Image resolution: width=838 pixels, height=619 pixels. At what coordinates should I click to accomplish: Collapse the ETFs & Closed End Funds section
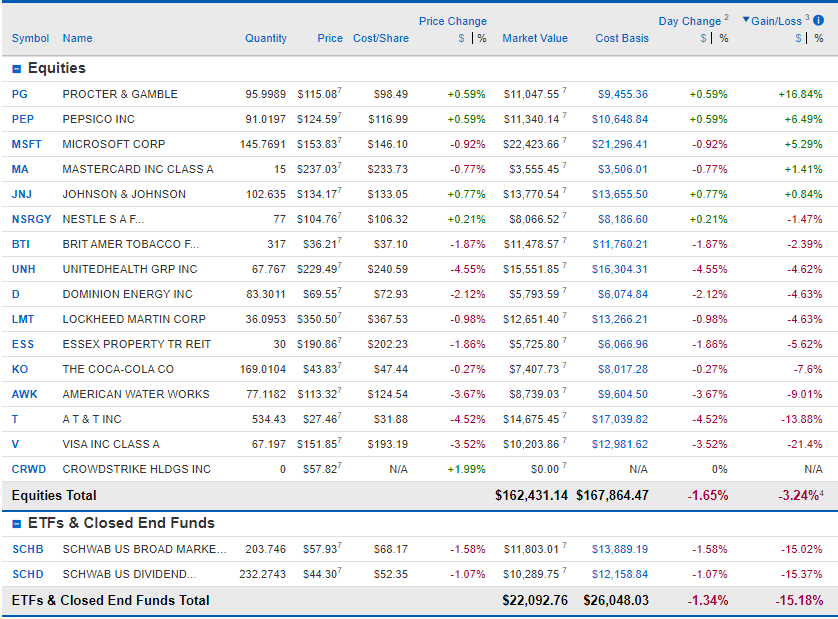coord(17,524)
